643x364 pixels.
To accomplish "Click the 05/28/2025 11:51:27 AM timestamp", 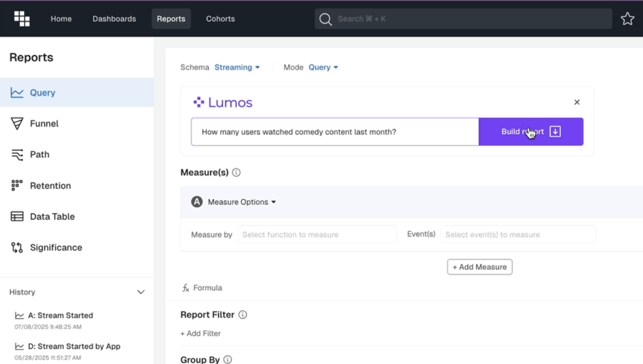I will pyautogui.click(x=48, y=358).
